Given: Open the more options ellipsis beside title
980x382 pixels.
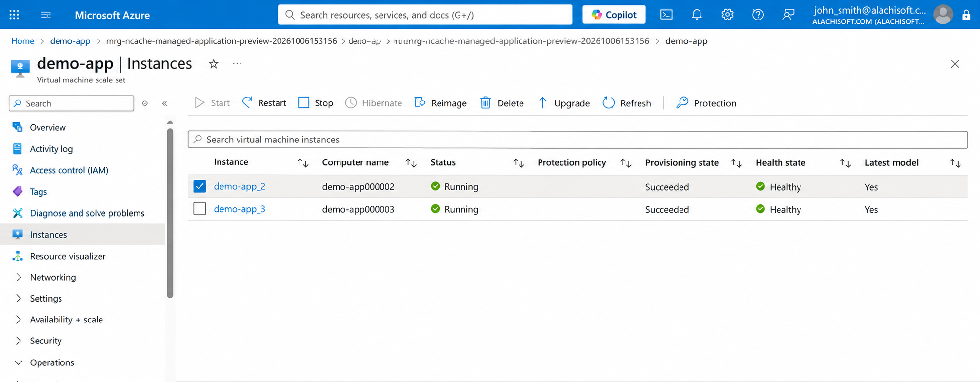Looking at the screenshot, I should pyautogui.click(x=237, y=63).
